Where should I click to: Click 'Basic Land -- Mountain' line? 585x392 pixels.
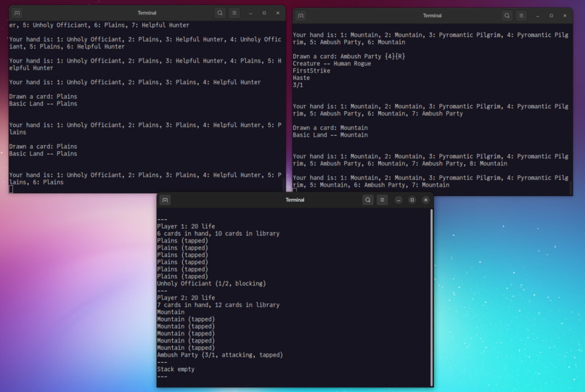330,134
